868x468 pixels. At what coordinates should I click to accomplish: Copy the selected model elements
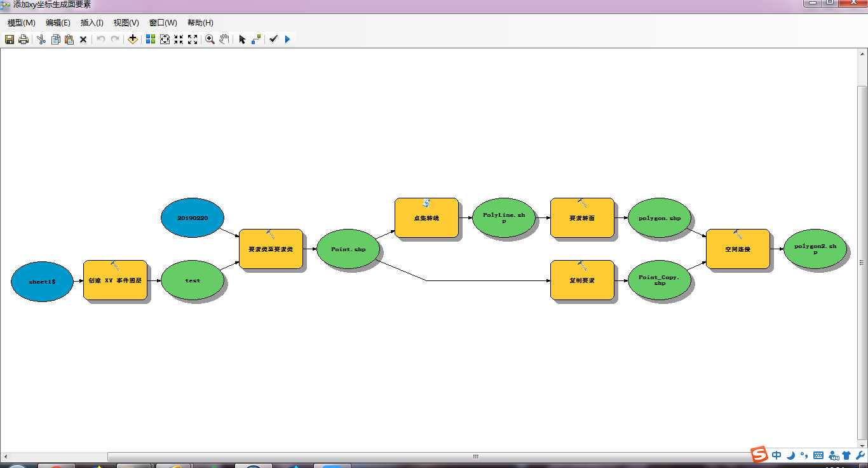point(55,39)
